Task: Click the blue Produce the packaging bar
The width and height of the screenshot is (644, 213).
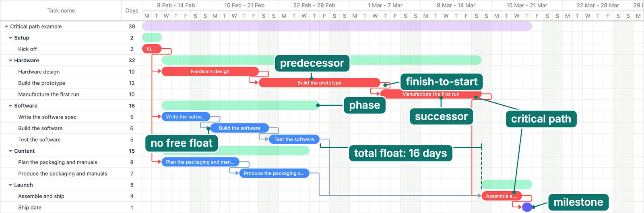Action: [x=274, y=174]
